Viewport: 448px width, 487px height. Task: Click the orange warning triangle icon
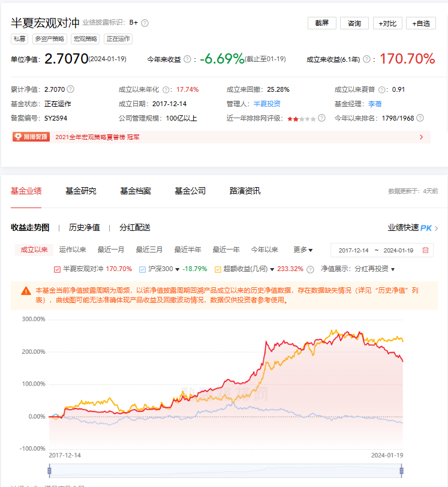click(x=26, y=291)
